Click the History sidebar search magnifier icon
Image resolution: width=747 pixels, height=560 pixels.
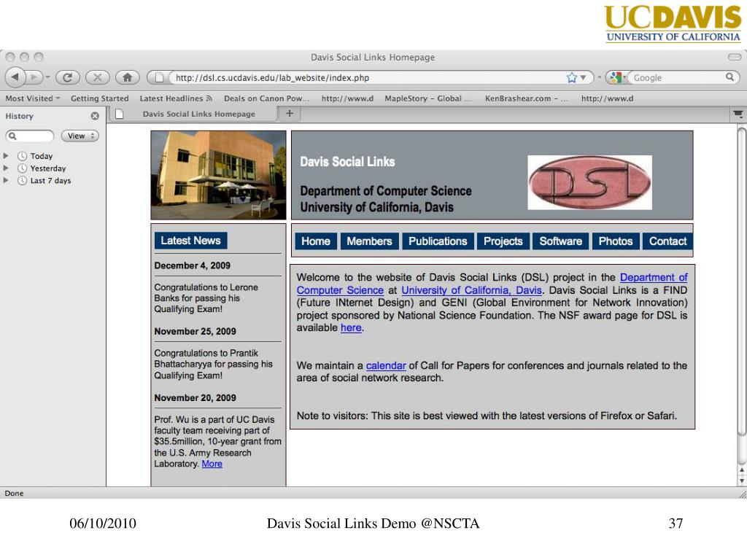(12, 136)
